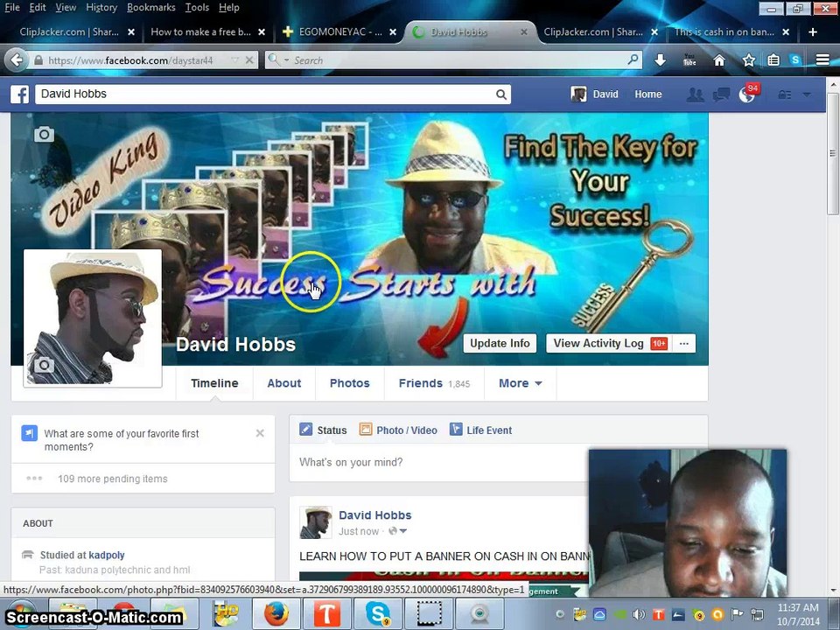This screenshot has height=630, width=840.
Task: Click the page vertical scrollbar thumb
Action: (832, 156)
